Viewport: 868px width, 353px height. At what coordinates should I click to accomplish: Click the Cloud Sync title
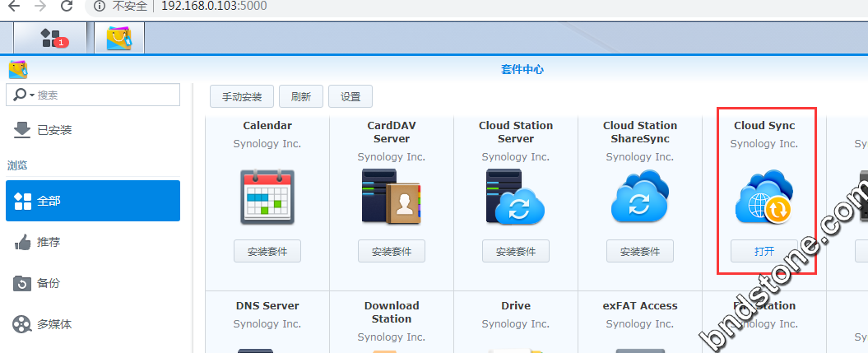point(764,126)
